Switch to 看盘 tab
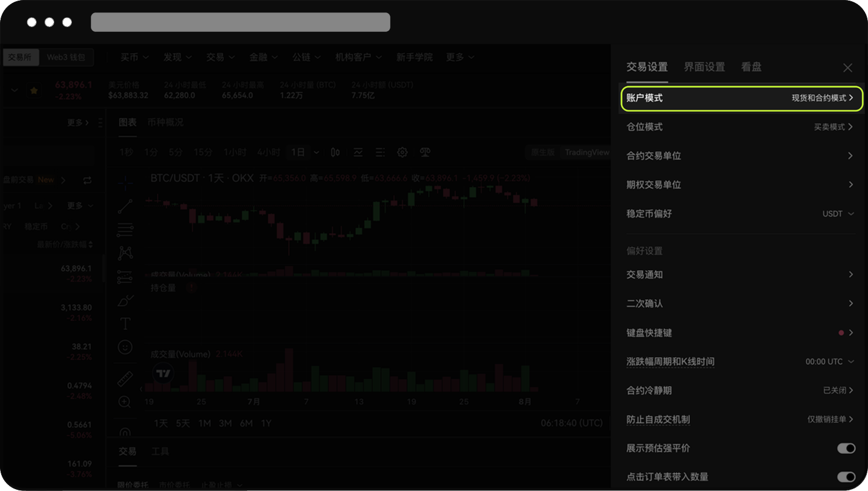 click(x=751, y=67)
